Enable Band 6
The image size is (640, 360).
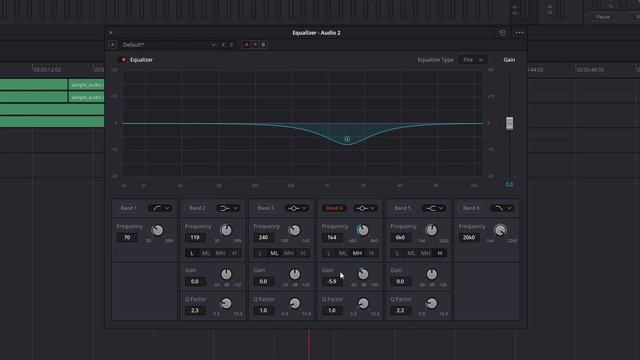pyautogui.click(x=471, y=208)
